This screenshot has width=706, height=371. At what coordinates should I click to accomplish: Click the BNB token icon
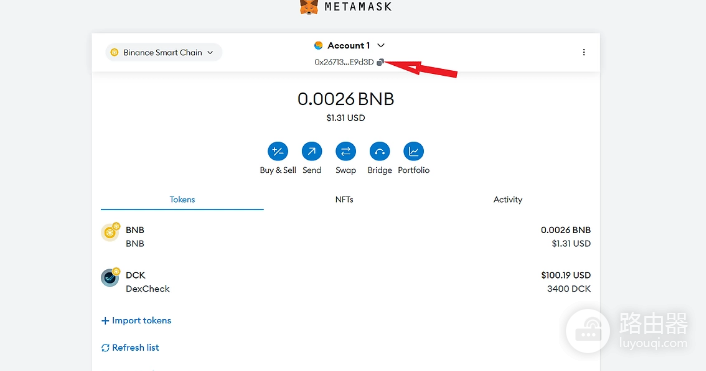(110, 232)
